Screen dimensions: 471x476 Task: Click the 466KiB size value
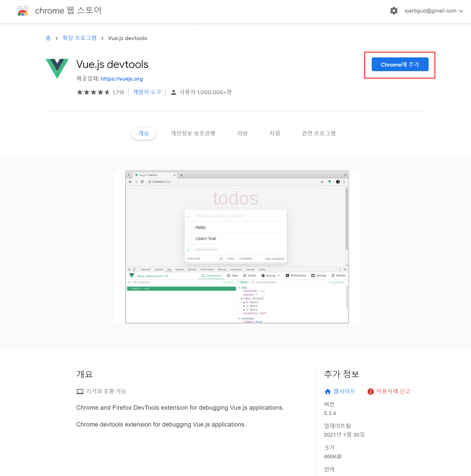point(332,457)
